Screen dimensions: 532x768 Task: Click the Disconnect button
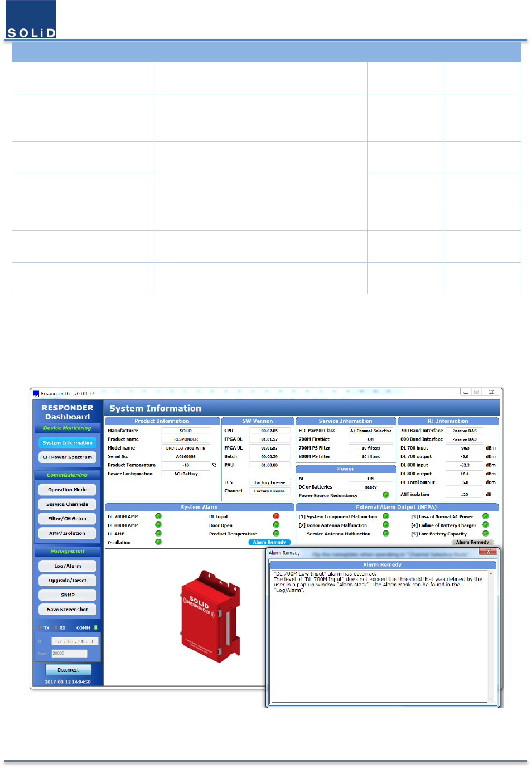tap(68, 670)
